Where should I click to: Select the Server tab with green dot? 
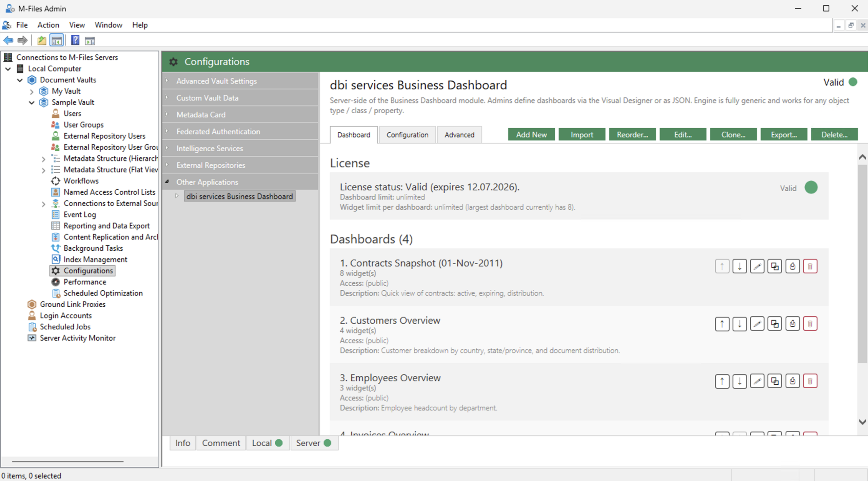click(x=314, y=443)
